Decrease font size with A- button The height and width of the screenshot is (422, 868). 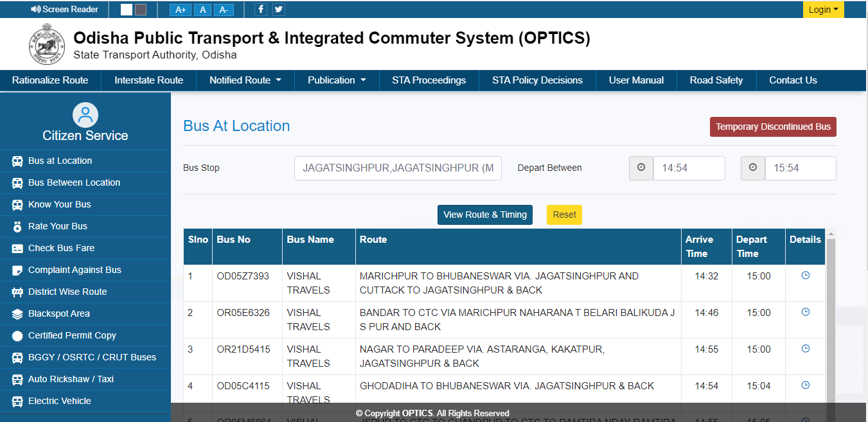click(224, 10)
